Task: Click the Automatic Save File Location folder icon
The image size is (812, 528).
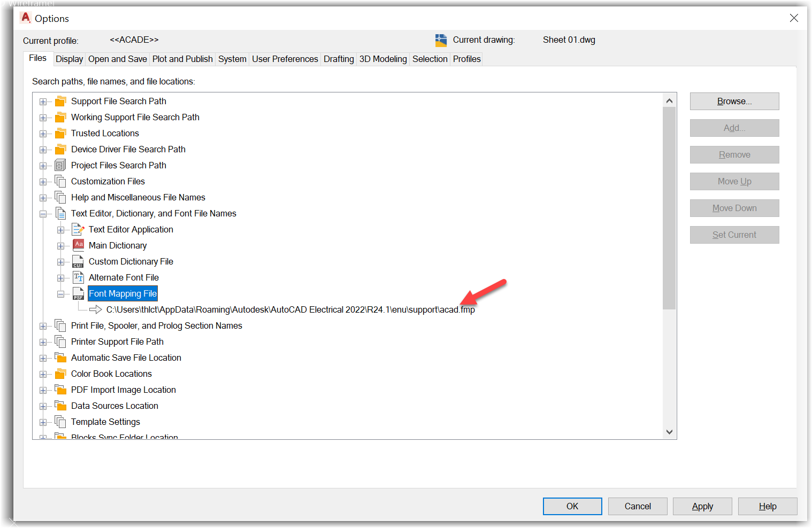Action: tap(60, 358)
